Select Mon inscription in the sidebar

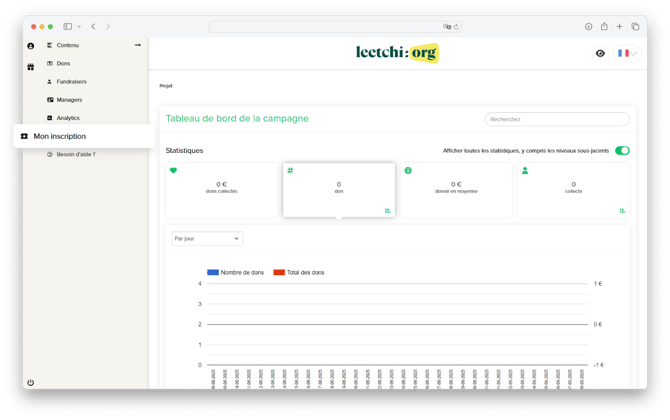[60, 136]
